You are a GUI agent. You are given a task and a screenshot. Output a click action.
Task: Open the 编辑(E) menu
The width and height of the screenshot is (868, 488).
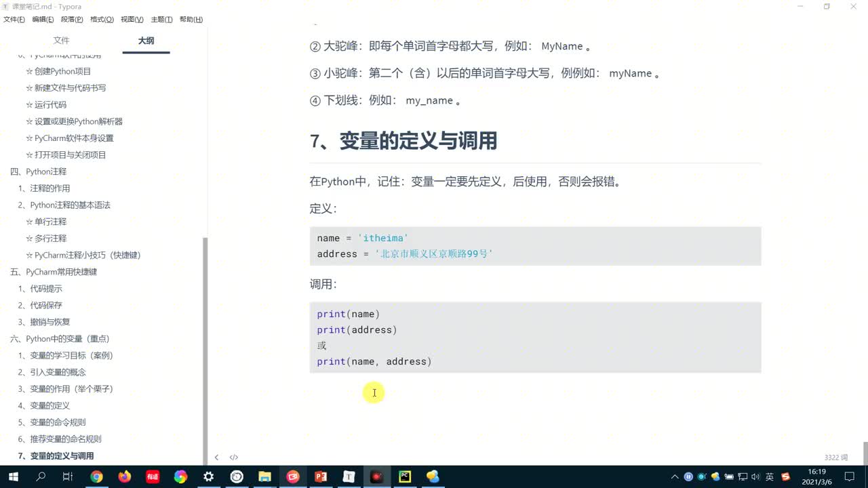43,20
